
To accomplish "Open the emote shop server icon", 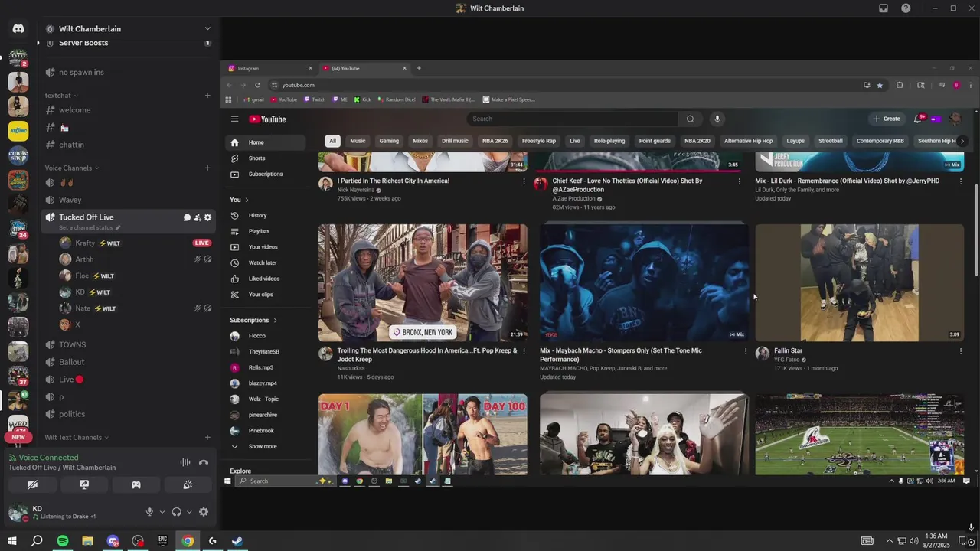I will tap(18, 155).
